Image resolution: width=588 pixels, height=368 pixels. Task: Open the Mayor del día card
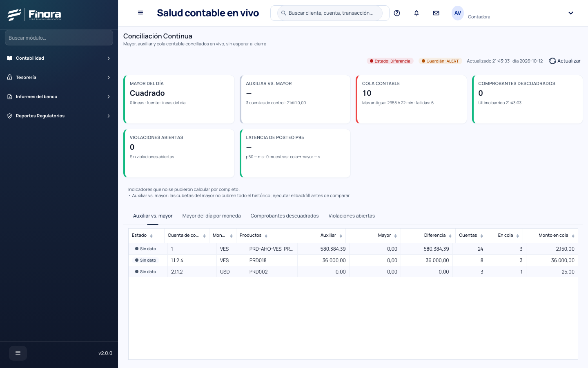coord(179,99)
